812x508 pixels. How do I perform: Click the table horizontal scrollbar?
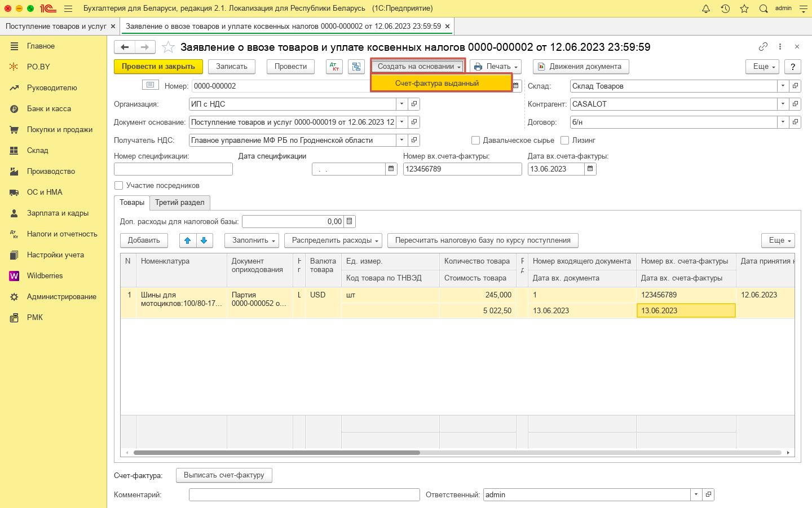pos(277,453)
